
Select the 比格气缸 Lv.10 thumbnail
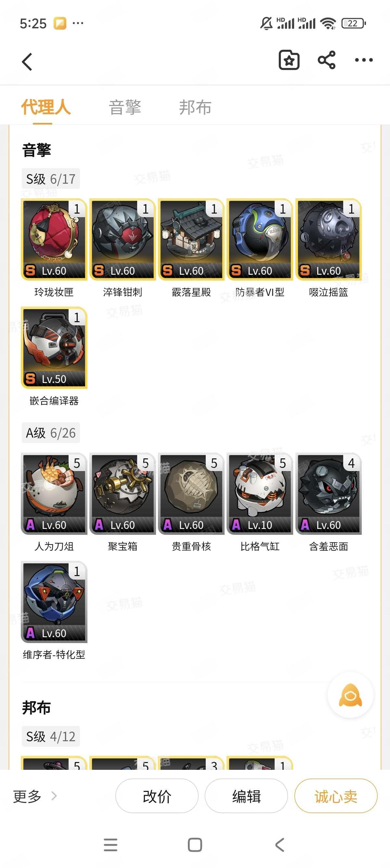coord(260,493)
